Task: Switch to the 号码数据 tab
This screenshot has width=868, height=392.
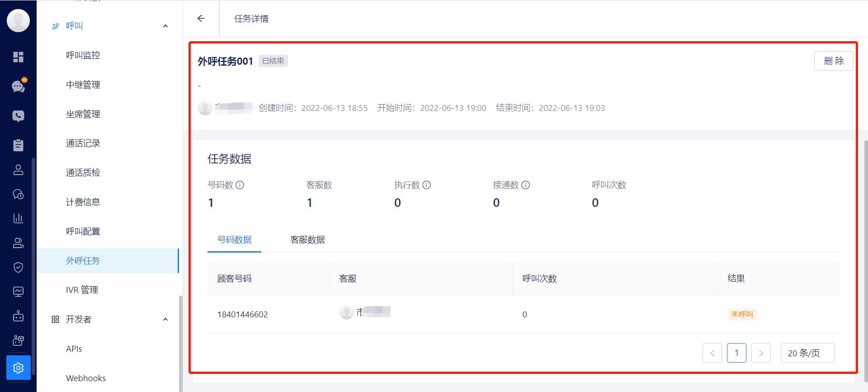Action: (x=234, y=239)
